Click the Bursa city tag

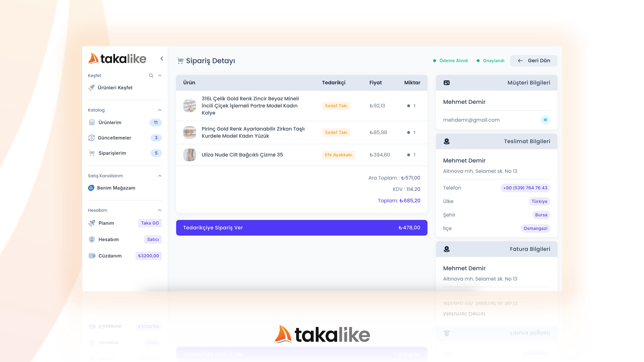[x=541, y=215]
